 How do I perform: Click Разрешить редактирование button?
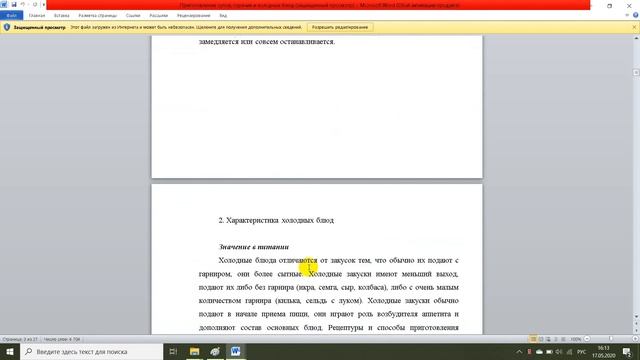340,27
